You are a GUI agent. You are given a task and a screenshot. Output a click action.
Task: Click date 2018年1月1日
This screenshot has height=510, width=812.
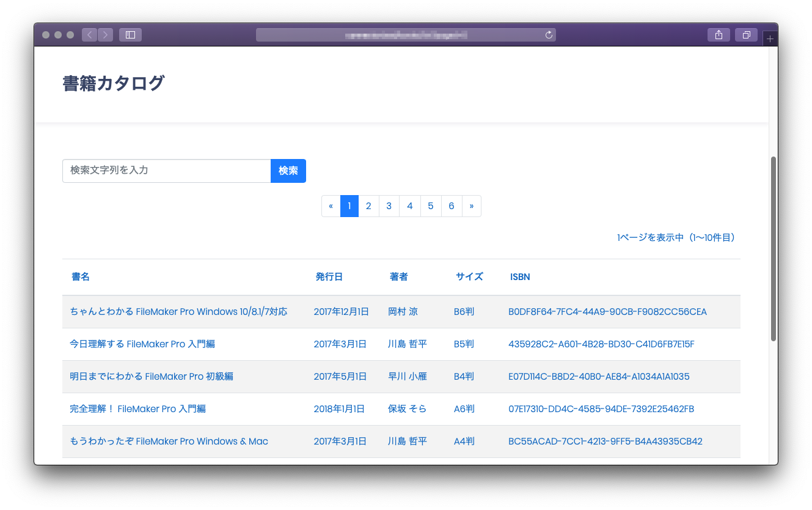(x=339, y=409)
